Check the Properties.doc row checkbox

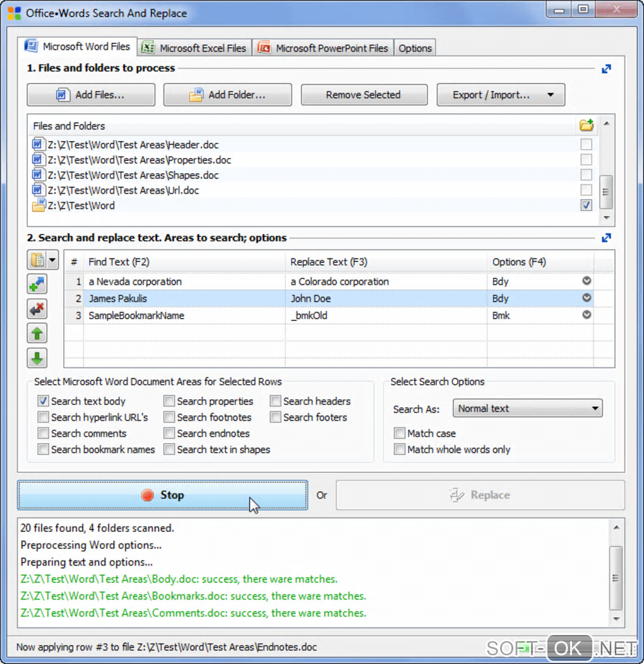pos(586,160)
